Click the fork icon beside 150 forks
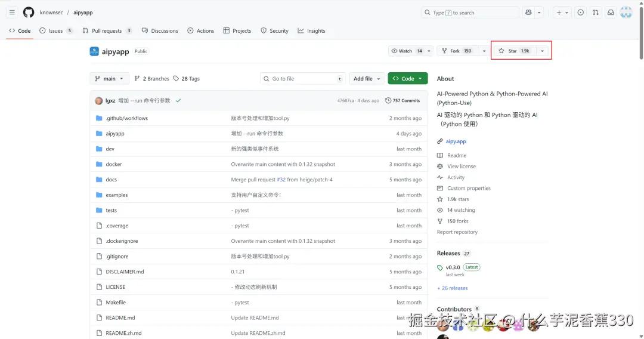 (440, 221)
